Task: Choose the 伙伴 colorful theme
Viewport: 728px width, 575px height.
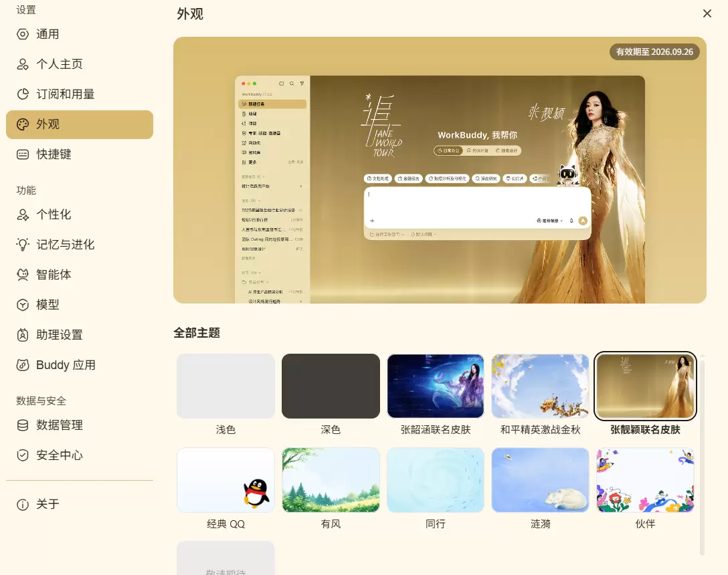Action: pos(645,480)
